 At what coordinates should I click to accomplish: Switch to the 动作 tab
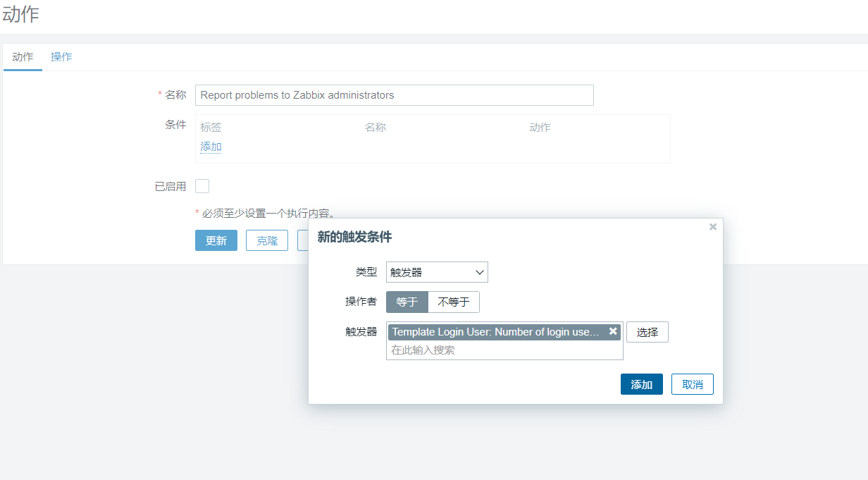click(x=23, y=57)
